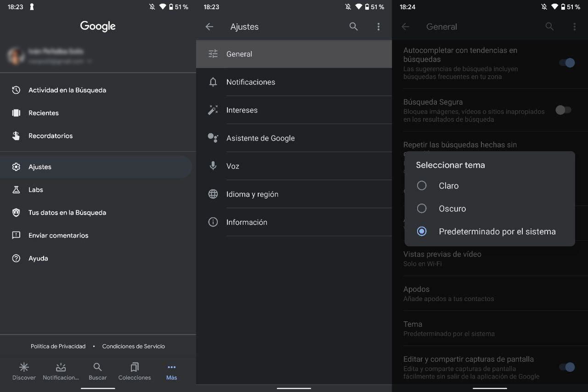Image resolution: width=588 pixels, height=392 pixels.
Task: Tap the Información info icon
Action: pyautogui.click(x=213, y=222)
